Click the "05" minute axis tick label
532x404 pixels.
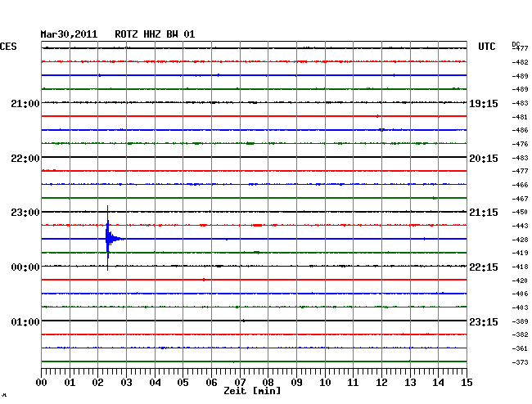183,383
